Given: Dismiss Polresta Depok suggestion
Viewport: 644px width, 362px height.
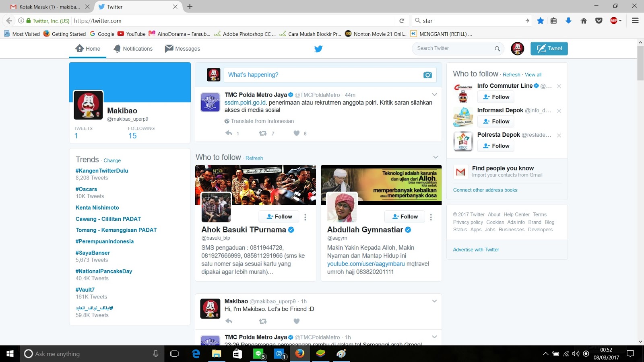Looking at the screenshot, I should 559,135.
